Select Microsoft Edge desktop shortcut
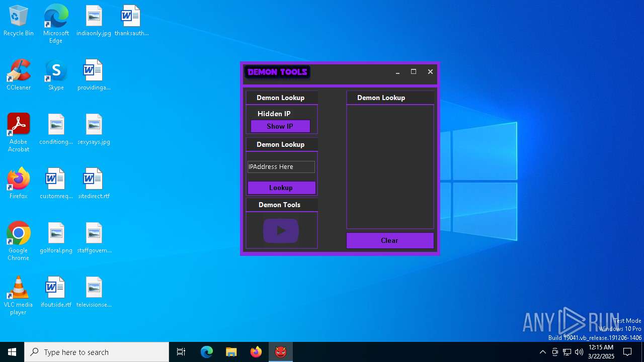 56,24
